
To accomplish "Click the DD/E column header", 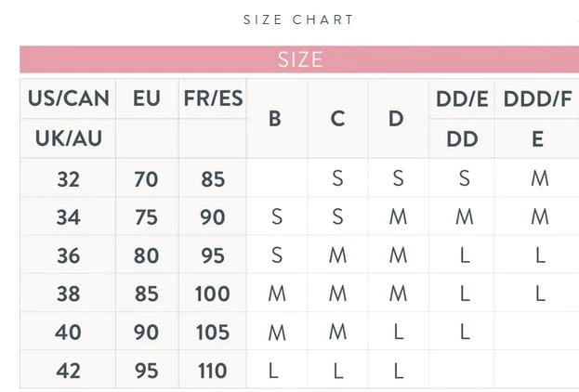I will (462, 98).
